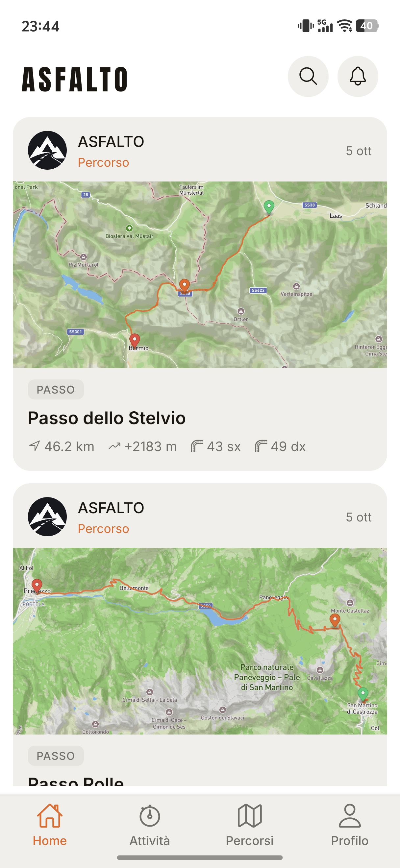Image resolution: width=400 pixels, height=868 pixels.
Task: Open the Passo dello Stelvio route title
Action: click(x=107, y=418)
